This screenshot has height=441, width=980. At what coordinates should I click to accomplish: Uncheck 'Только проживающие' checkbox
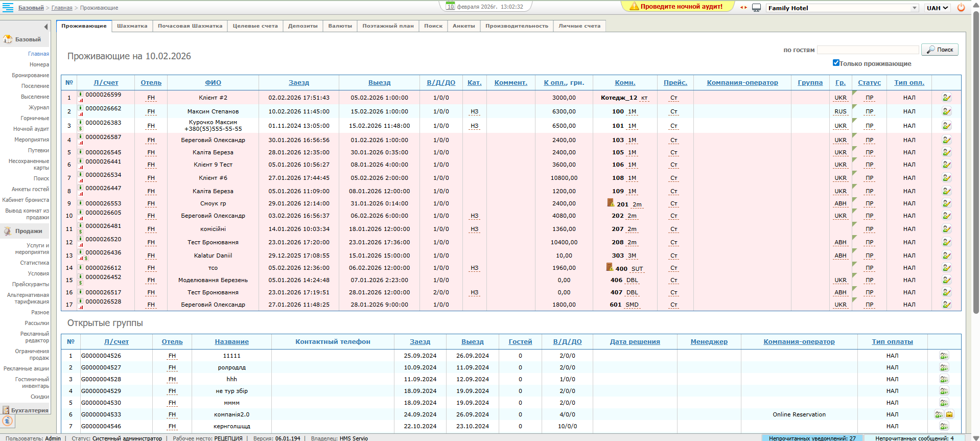click(836, 63)
